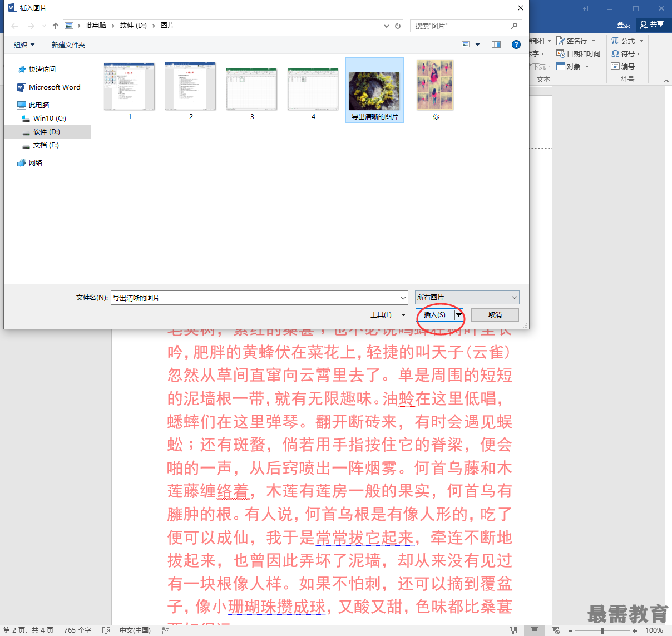Viewport: 672px width, 636px height.
Task: Select thumbnail named 1
Action: pyautogui.click(x=130, y=91)
